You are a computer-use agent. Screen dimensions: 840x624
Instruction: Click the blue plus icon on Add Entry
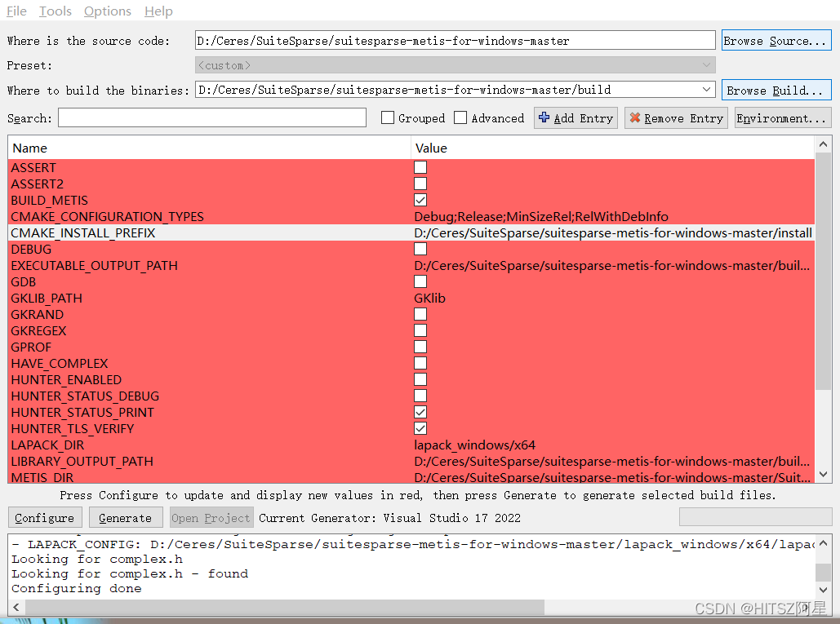tap(544, 117)
